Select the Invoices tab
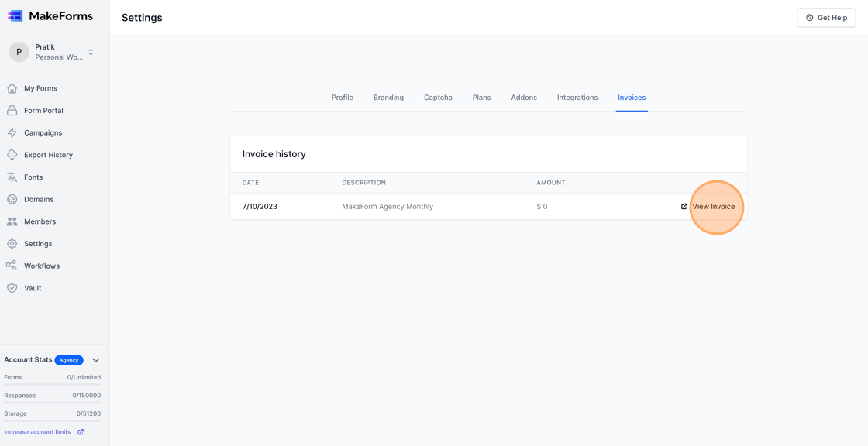Image resolution: width=868 pixels, height=446 pixels. tap(632, 98)
